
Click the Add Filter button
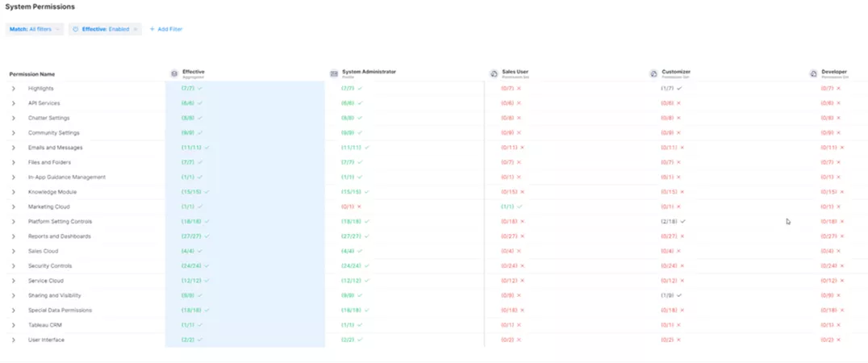click(x=165, y=29)
